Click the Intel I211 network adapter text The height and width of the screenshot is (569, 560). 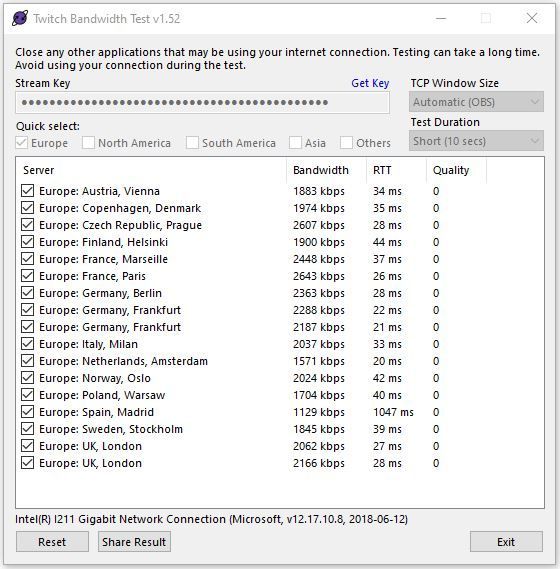pyautogui.click(x=212, y=519)
